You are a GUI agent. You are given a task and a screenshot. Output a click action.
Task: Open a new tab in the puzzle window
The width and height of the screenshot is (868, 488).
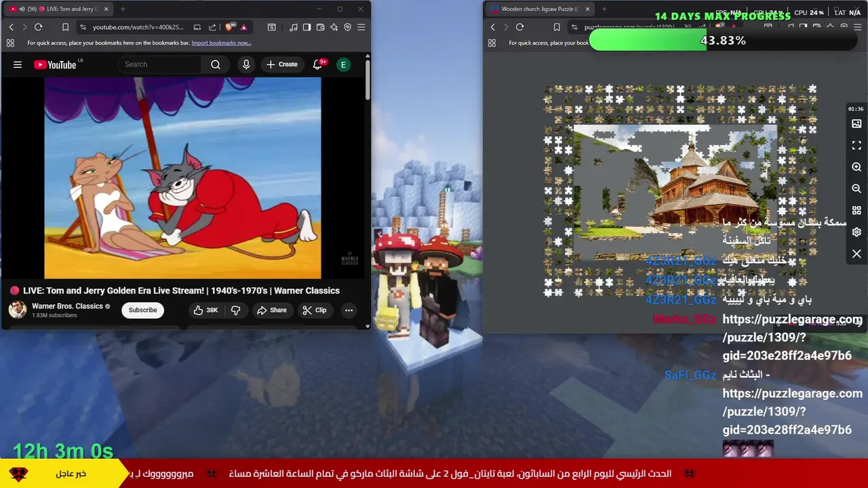click(604, 9)
